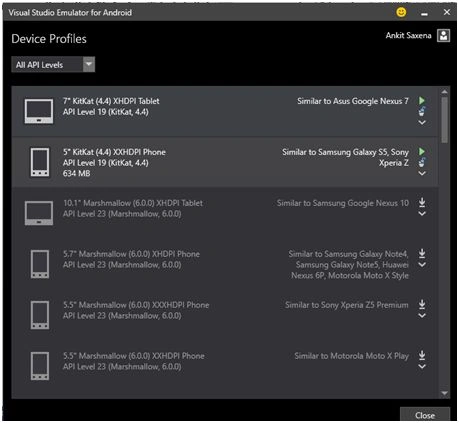
Task: Click the Close button
Action: (x=425, y=415)
